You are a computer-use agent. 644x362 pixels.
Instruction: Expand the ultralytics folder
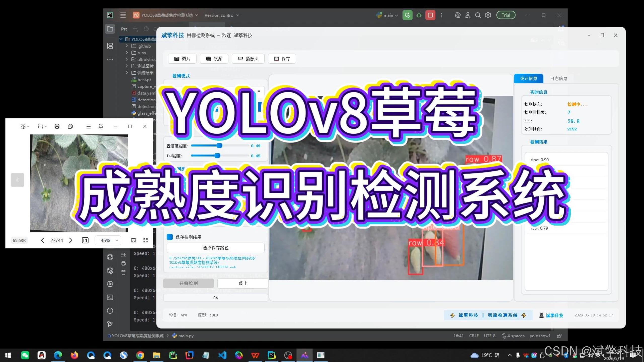pos(127,59)
